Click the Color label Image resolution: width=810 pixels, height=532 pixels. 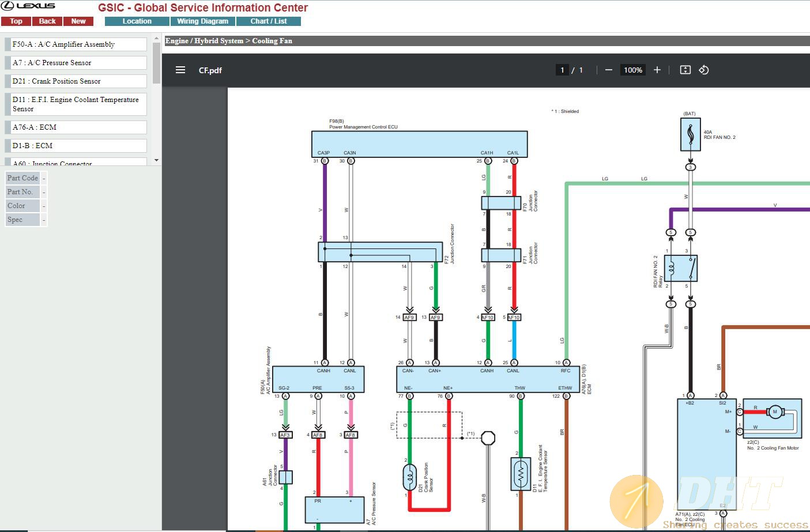[x=22, y=206]
